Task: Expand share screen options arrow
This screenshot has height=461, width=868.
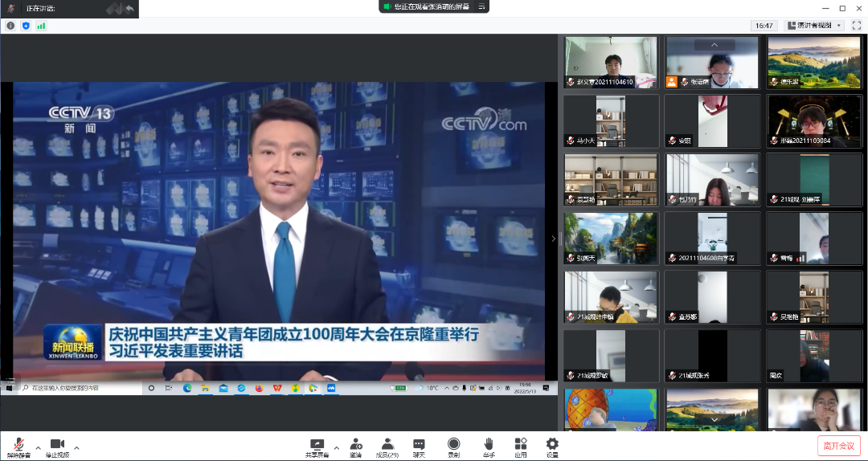Action: 336,447
